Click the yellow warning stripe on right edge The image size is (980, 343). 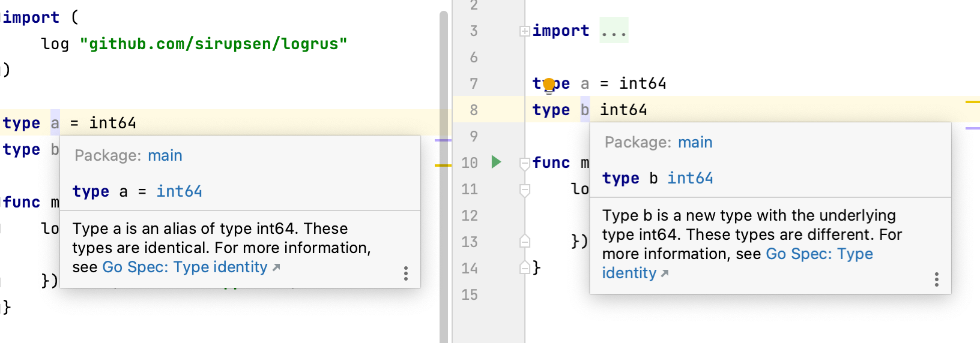coord(972,102)
